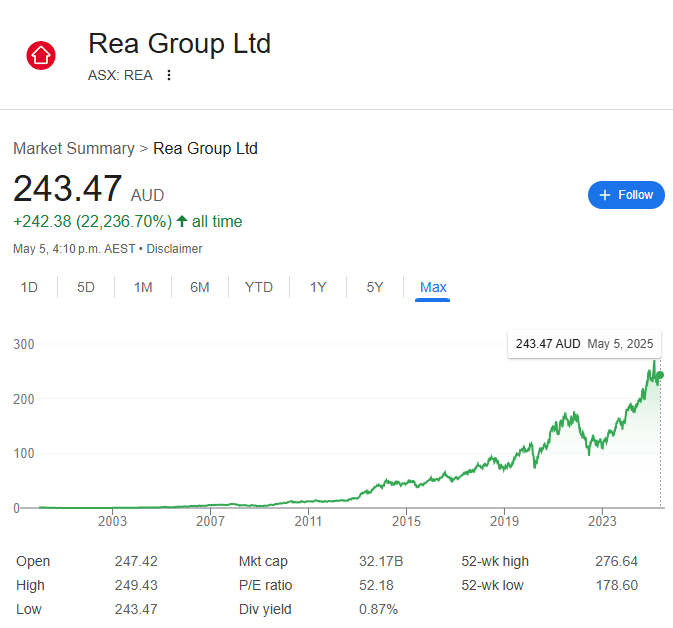This screenshot has width=673, height=628.
Task: Open the Disclaimer link
Action: pyautogui.click(x=174, y=249)
